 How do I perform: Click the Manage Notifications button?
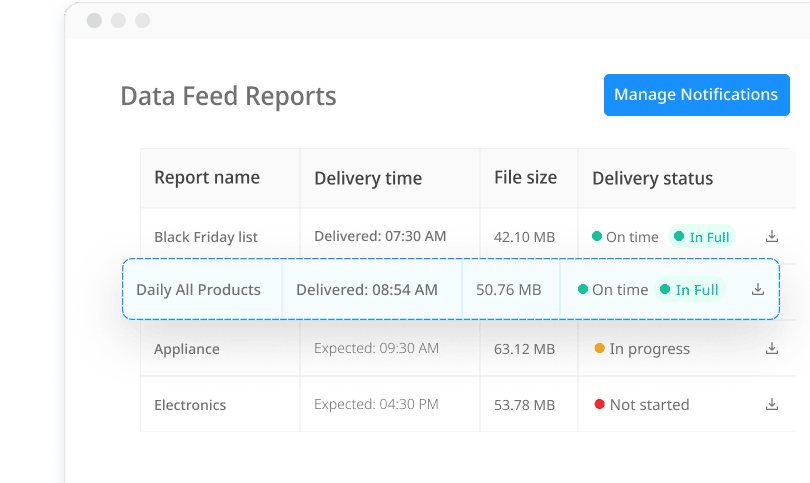click(696, 95)
